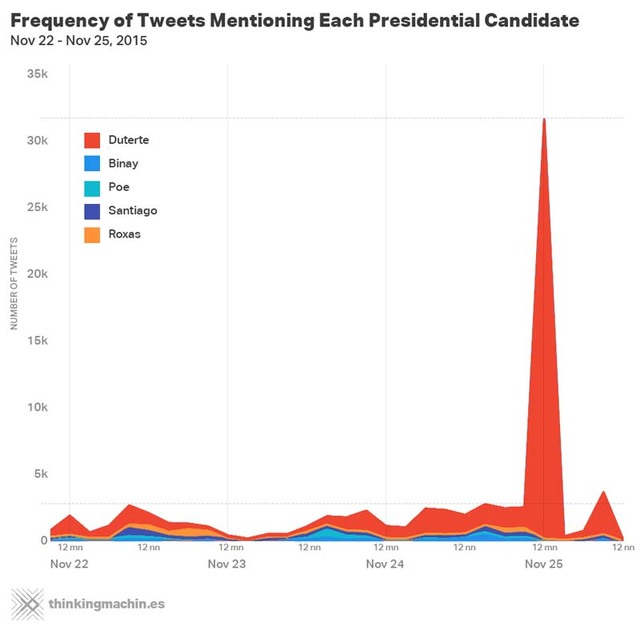Click the Number of Tweets axis label
640x634 pixels.
15,283
